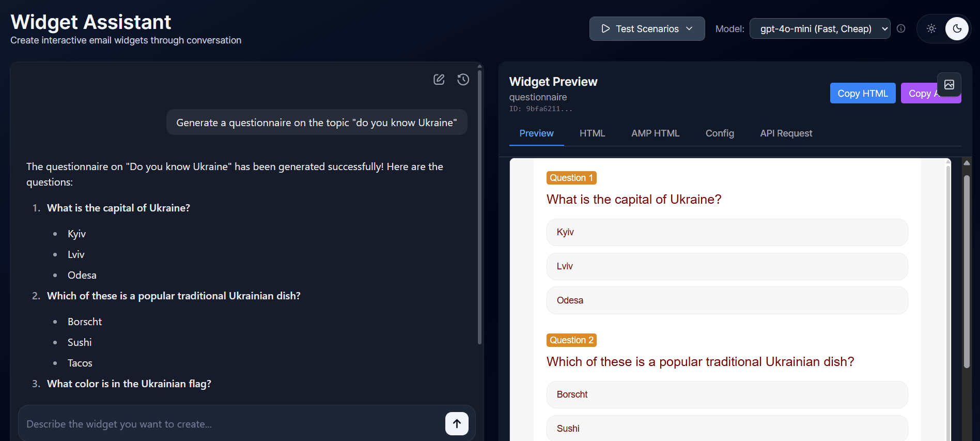Click "What color is in the Ukrainian flag?" in chat
The width and height of the screenshot is (980, 441).
[x=129, y=384]
